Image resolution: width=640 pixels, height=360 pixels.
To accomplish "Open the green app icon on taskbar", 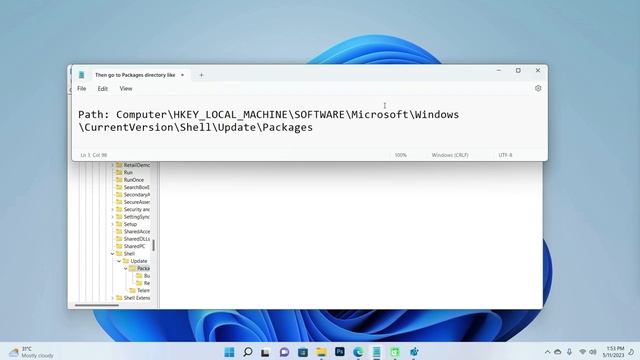I will pos(395,352).
